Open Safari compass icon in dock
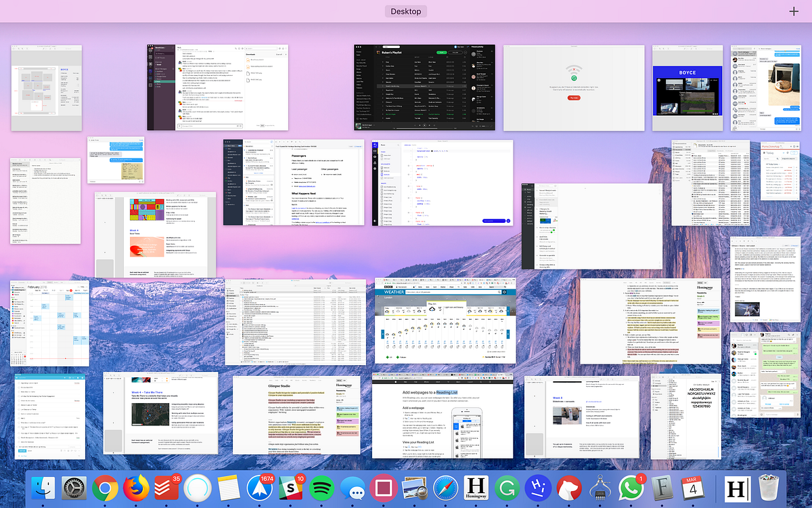 point(445,489)
